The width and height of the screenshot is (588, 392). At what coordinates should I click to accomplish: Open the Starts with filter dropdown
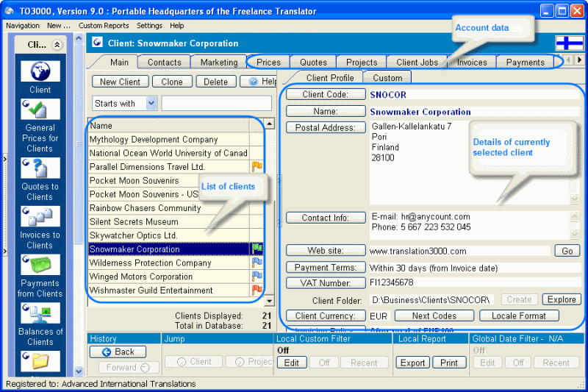click(x=151, y=103)
